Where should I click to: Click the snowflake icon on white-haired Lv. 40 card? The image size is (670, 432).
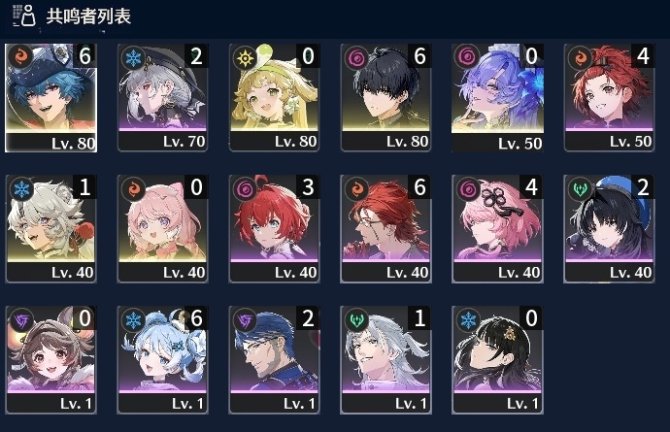tap(21, 188)
